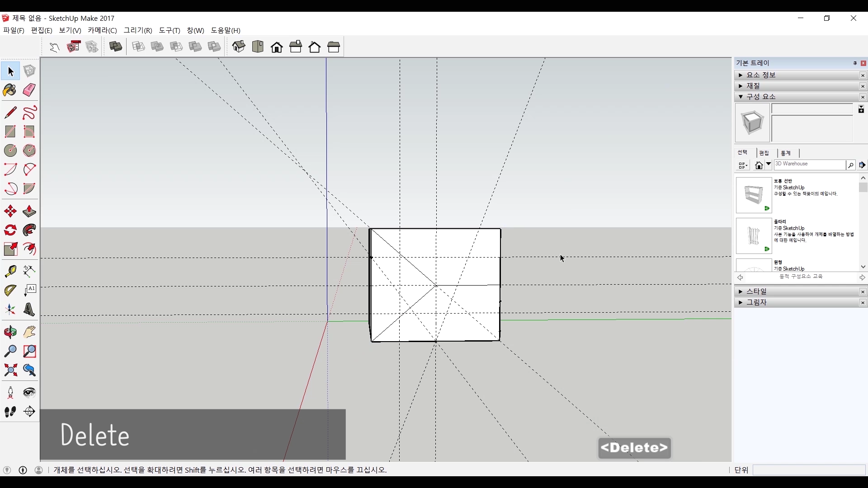The height and width of the screenshot is (488, 868).
Task: Select the Eraser tool
Action: tap(29, 90)
